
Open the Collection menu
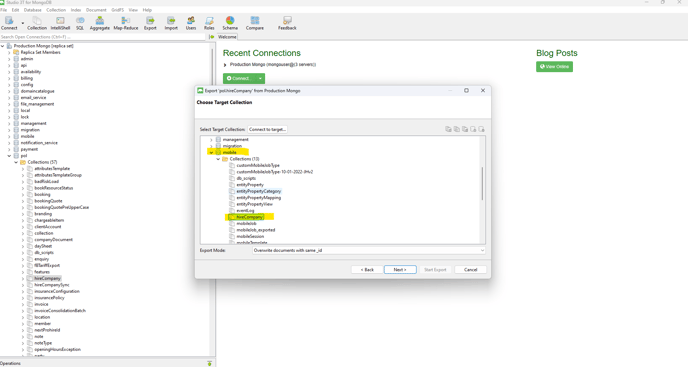[56, 10]
